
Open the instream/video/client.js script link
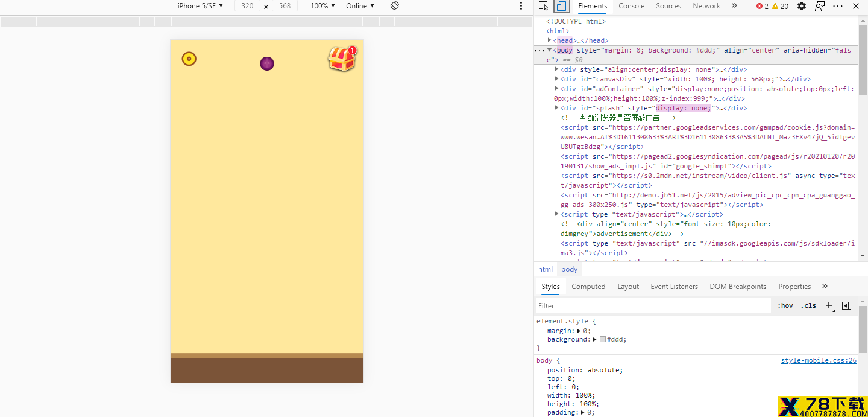(x=708, y=180)
